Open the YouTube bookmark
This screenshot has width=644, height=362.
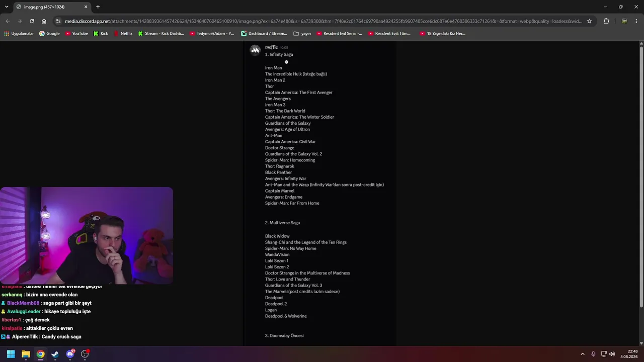click(76, 34)
